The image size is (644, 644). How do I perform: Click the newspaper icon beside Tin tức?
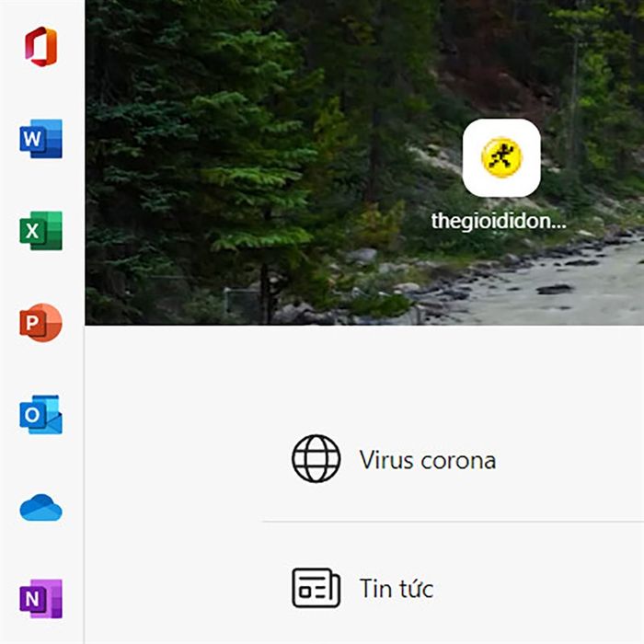(316, 588)
